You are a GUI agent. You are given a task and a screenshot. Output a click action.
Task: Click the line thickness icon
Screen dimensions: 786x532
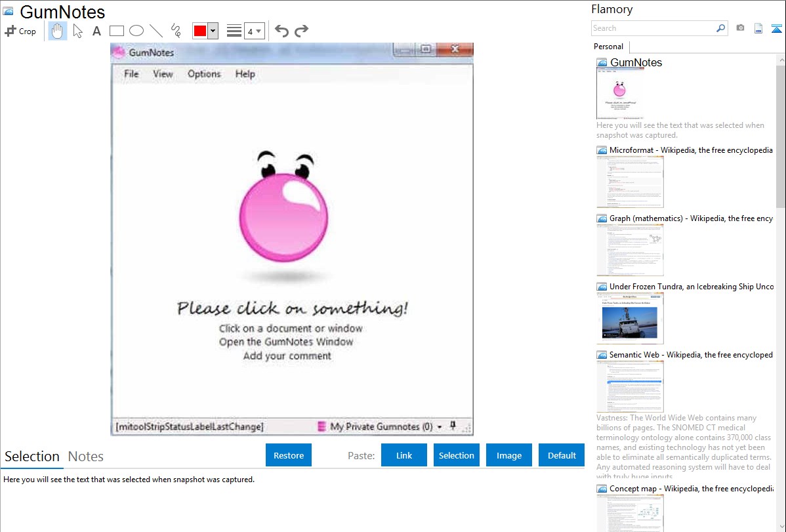[x=234, y=31]
